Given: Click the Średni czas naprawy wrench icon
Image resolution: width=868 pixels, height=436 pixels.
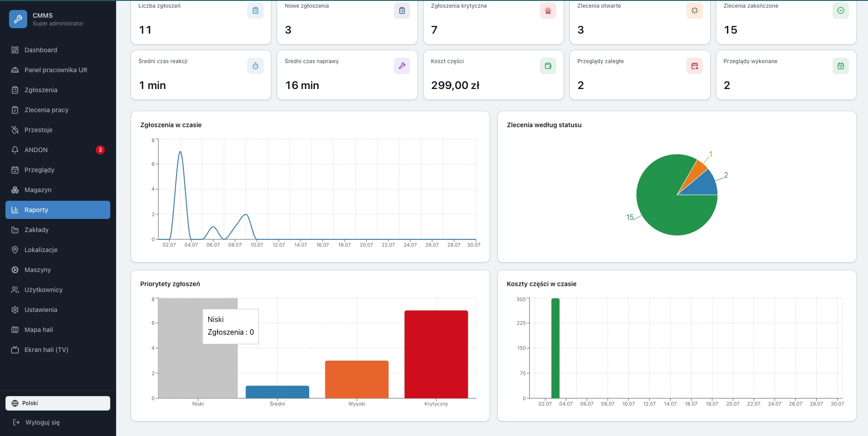Looking at the screenshot, I should coord(402,66).
